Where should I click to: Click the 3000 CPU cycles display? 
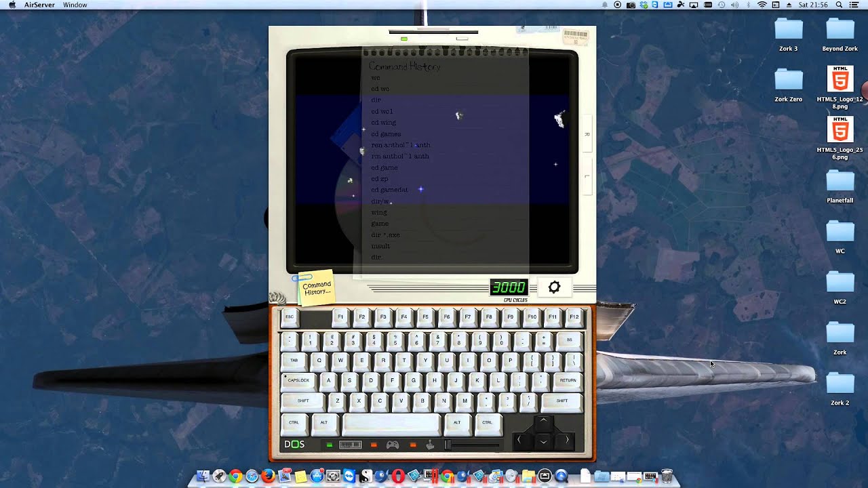tap(509, 287)
